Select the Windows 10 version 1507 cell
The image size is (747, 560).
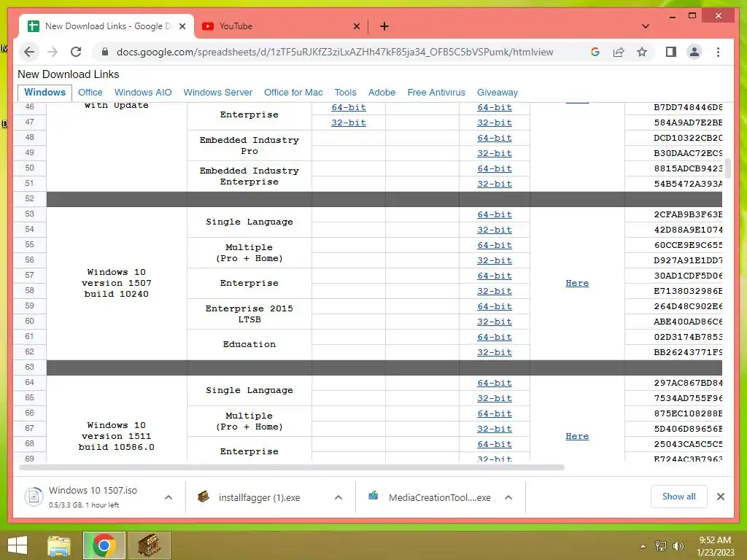117,283
